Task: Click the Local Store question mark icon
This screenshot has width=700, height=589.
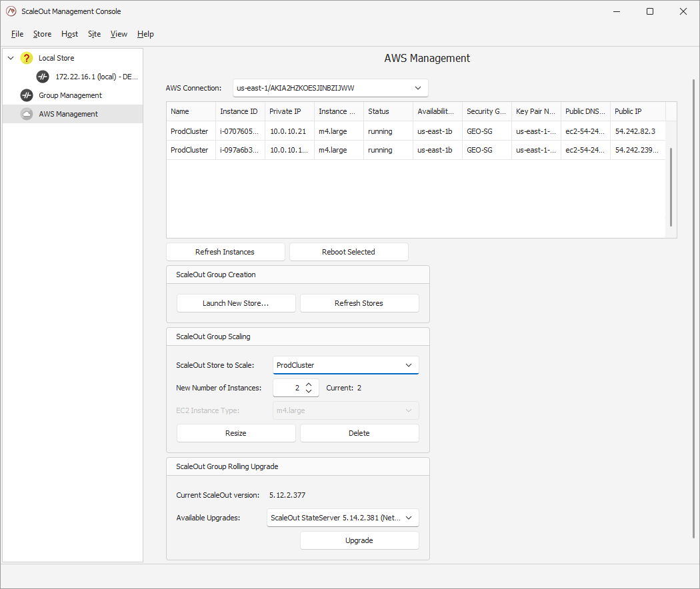Action: click(27, 58)
